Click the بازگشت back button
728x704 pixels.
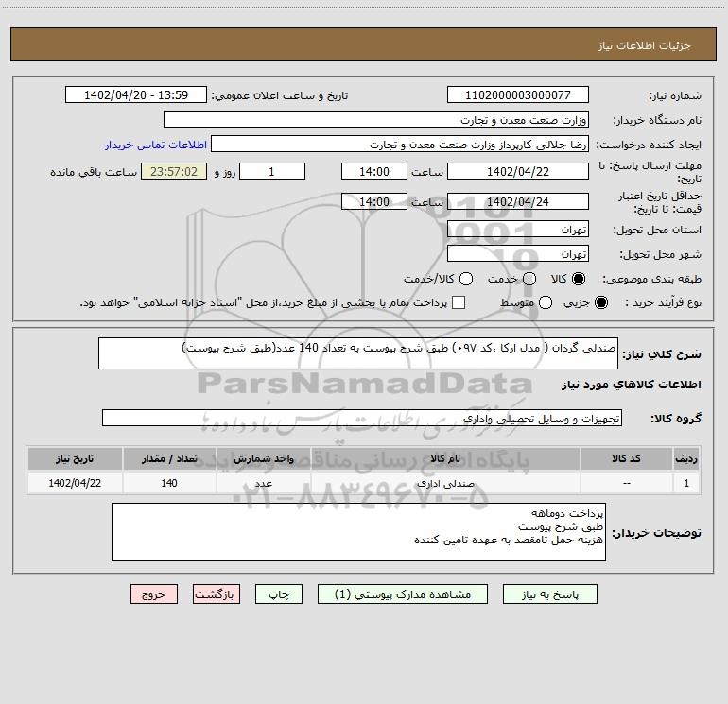(x=217, y=594)
